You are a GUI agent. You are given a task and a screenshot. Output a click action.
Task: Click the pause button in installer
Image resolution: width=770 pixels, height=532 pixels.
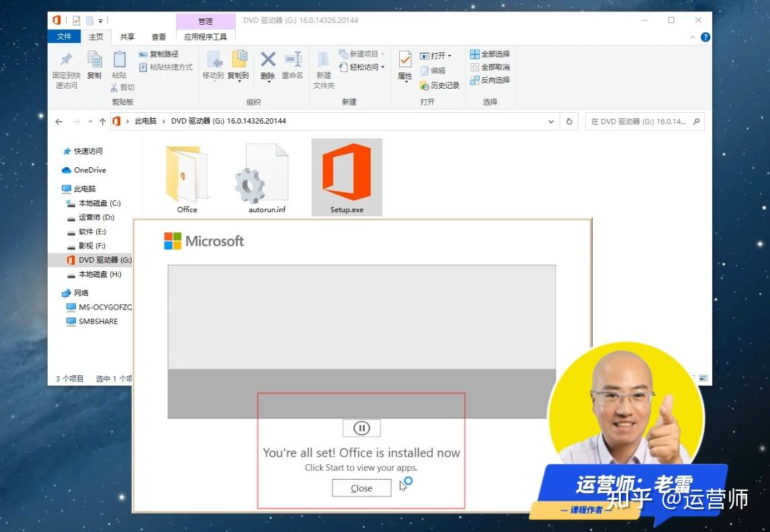pyautogui.click(x=361, y=429)
